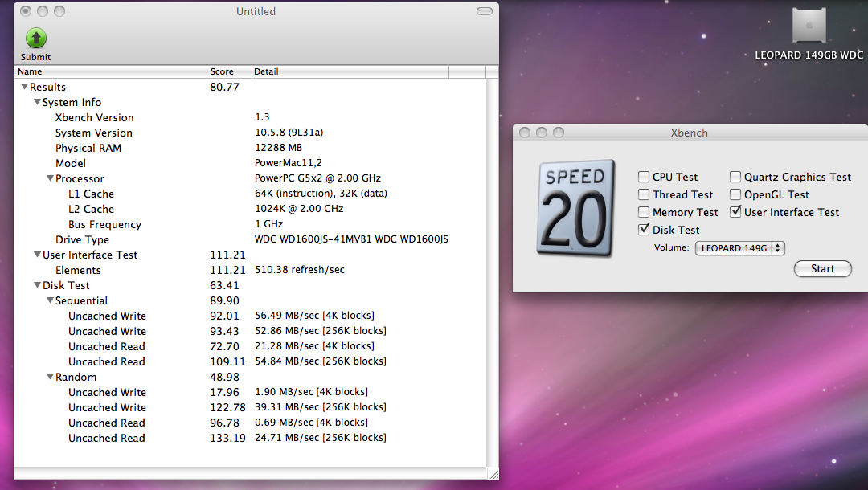Screen dimensions: 868x490
Task: Enable the Quartz Graphics Test checkbox
Action: click(735, 177)
